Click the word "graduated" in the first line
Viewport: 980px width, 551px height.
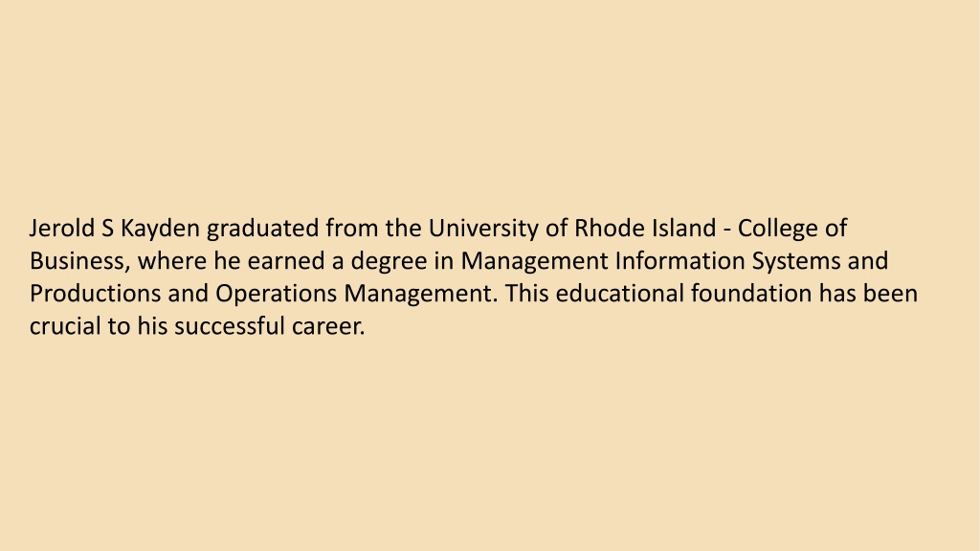[x=263, y=230]
